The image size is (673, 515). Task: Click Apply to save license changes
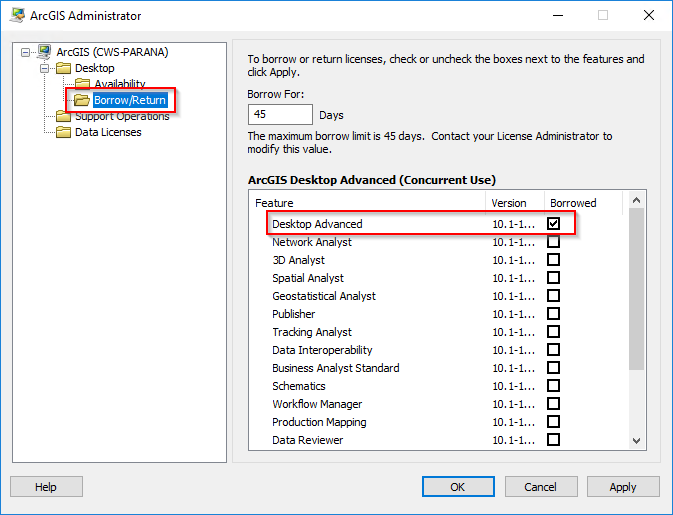click(x=623, y=487)
